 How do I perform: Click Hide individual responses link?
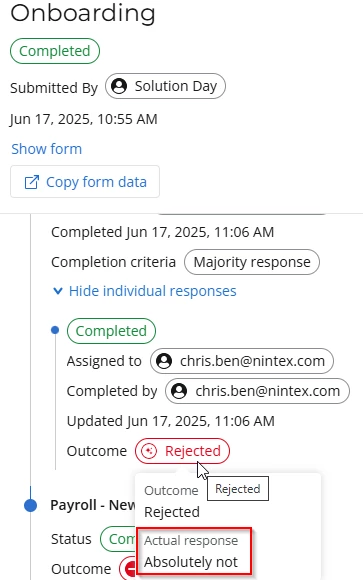coord(152,291)
